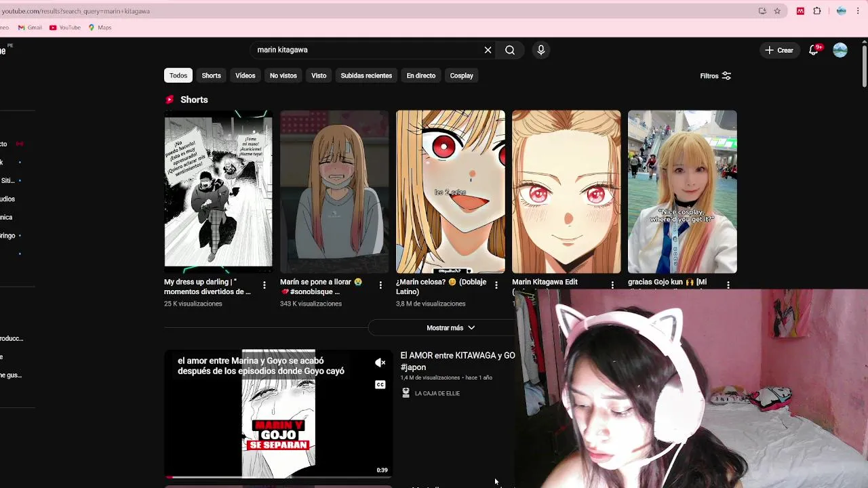Open options for ¿Marin celosa? short
Screen dimensions: 868x488
(496, 285)
